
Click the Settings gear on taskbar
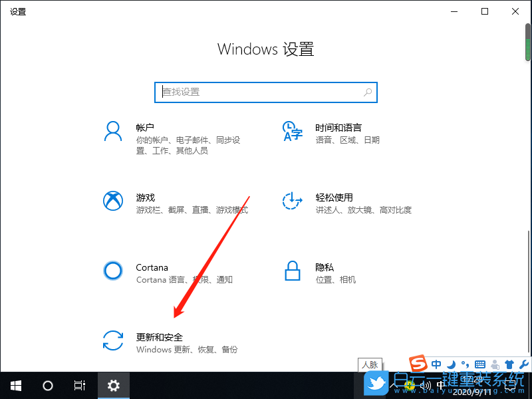(x=114, y=385)
